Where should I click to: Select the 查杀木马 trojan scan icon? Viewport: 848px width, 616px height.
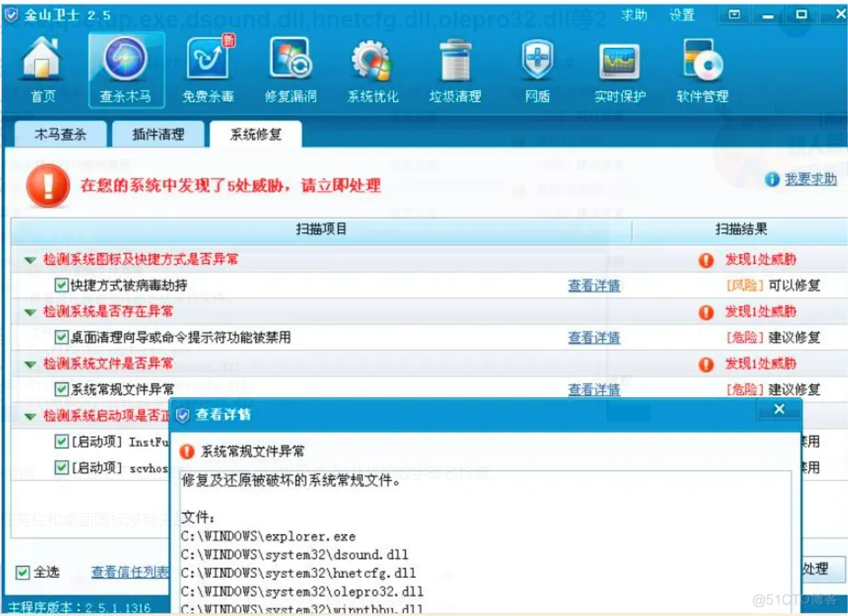(x=126, y=68)
